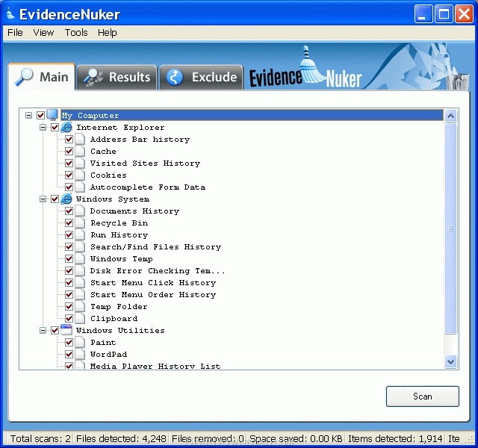The image size is (478, 448).
Task: Click the Visited Sites History page icon
Action: click(80, 163)
